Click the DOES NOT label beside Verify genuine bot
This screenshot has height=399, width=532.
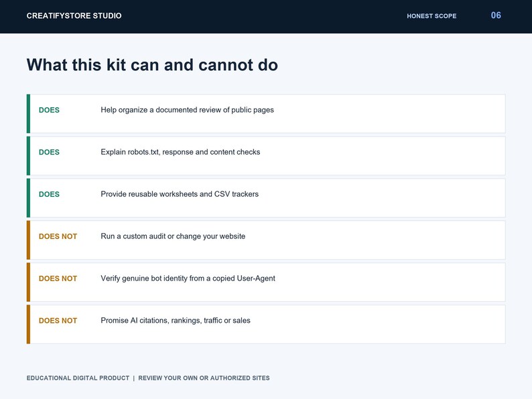click(58, 278)
